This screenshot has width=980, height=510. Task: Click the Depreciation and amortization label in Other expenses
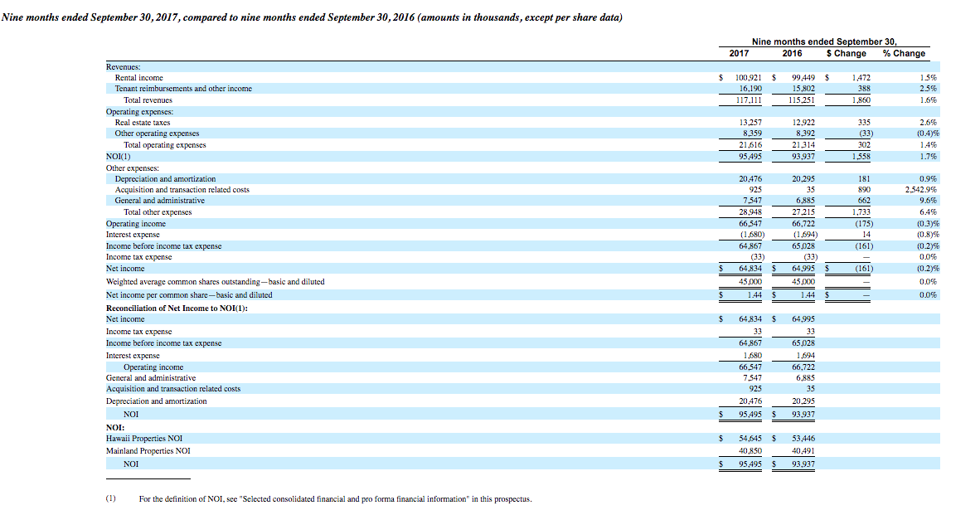coord(165,179)
